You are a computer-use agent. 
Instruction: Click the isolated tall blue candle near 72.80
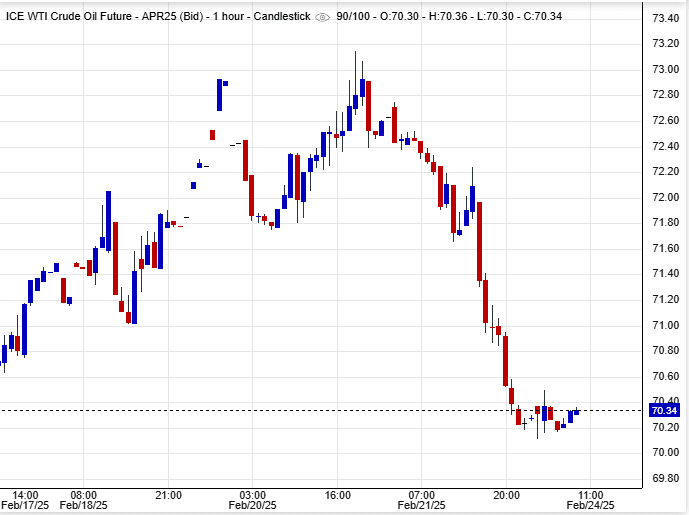pyautogui.click(x=219, y=95)
